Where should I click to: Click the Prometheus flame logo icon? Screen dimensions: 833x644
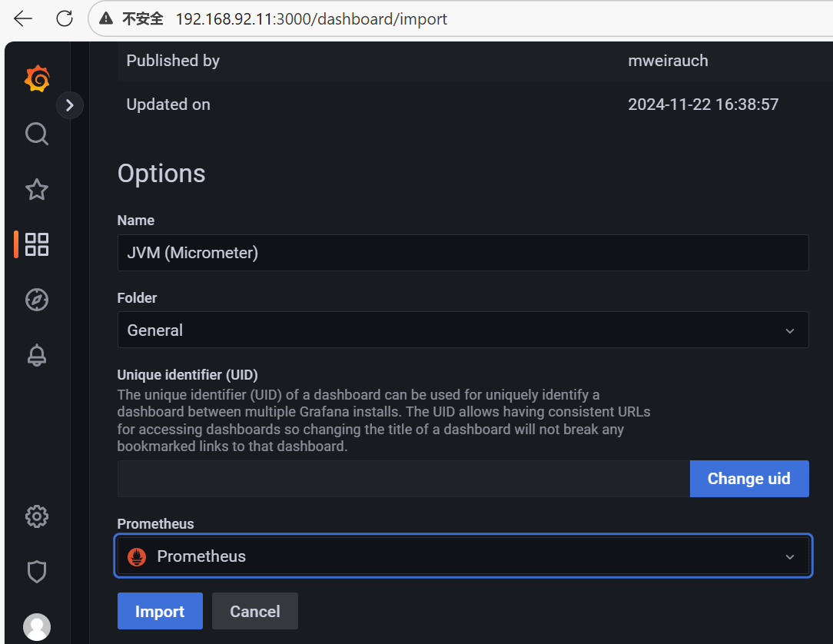click(x=137, y=556)
